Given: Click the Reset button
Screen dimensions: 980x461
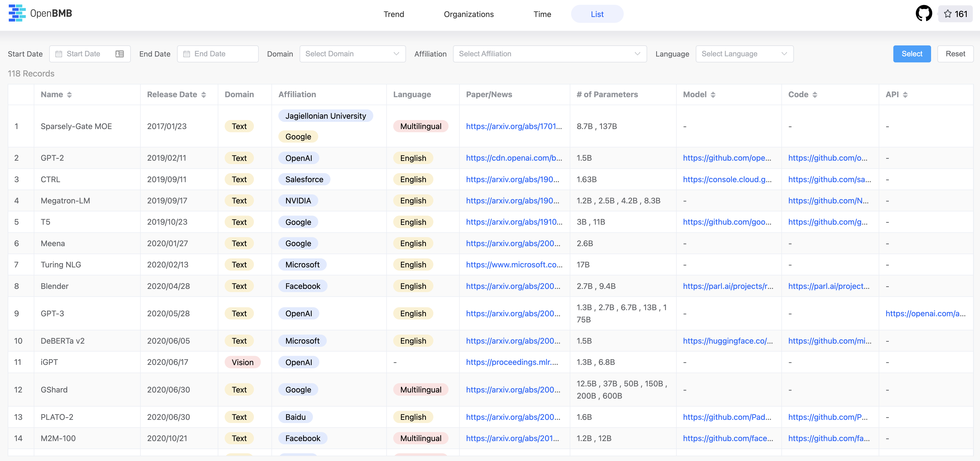Looking at the screenshot, I should [x=955, y=54].
